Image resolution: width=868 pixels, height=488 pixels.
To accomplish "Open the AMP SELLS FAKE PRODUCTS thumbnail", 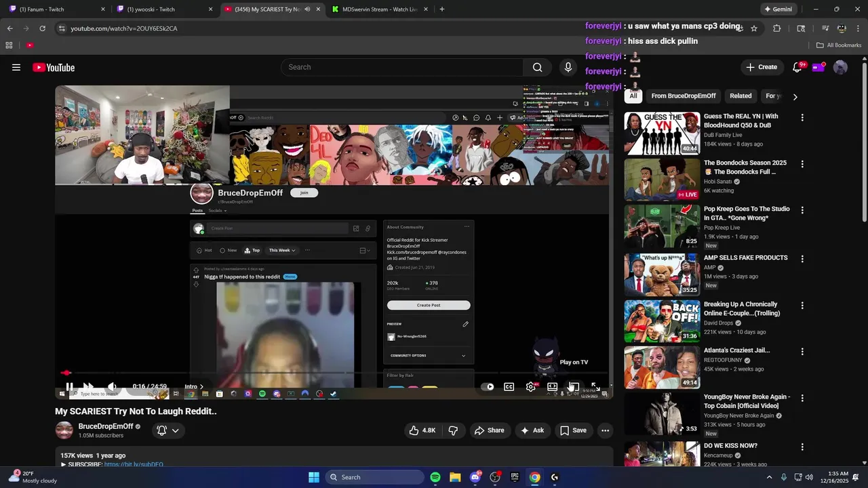I will 662,274.
